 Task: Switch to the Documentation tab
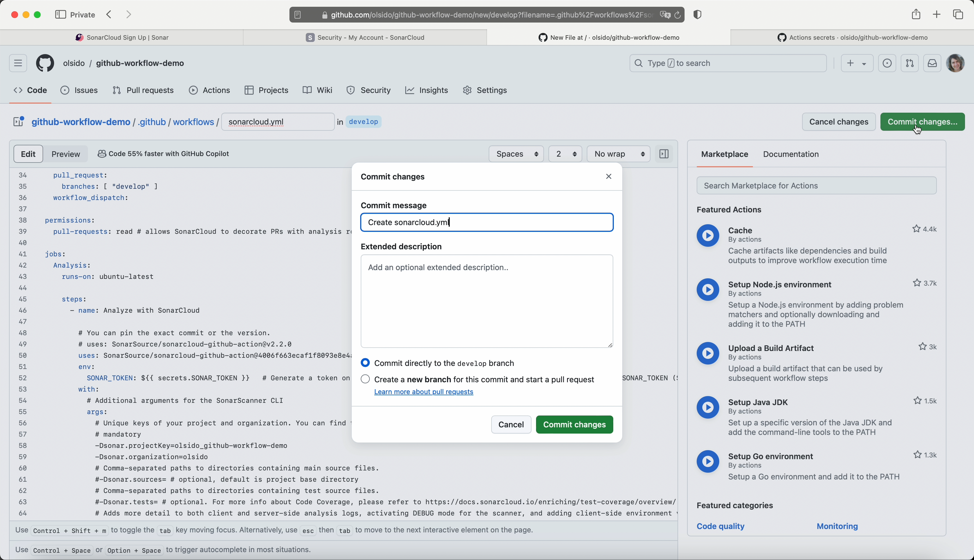791,154
